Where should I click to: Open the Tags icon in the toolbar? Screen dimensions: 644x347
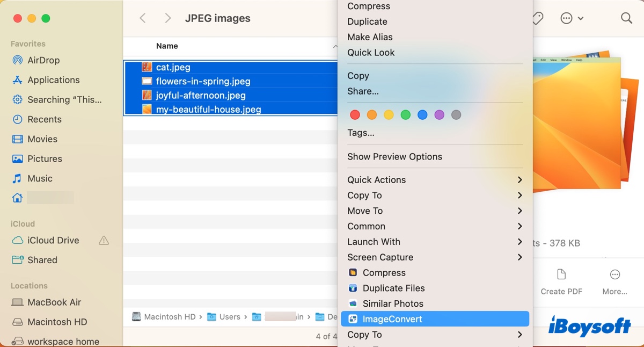(537, 18)
